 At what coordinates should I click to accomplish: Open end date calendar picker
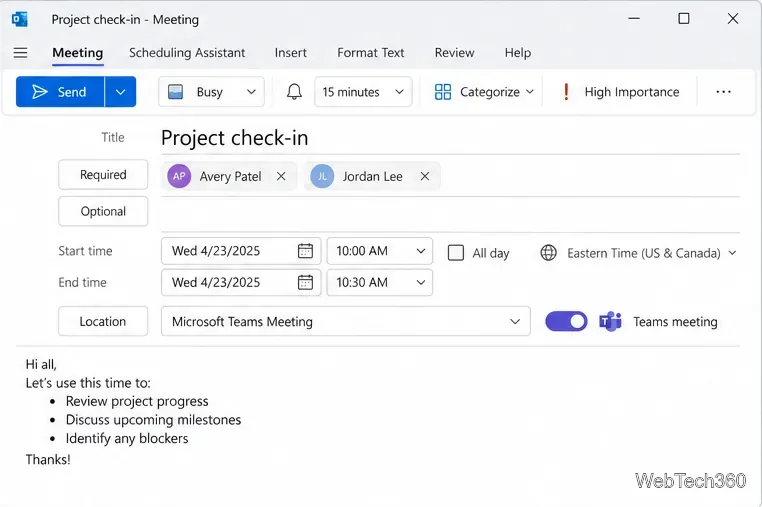pyautogui.click(x=305, y=282)
